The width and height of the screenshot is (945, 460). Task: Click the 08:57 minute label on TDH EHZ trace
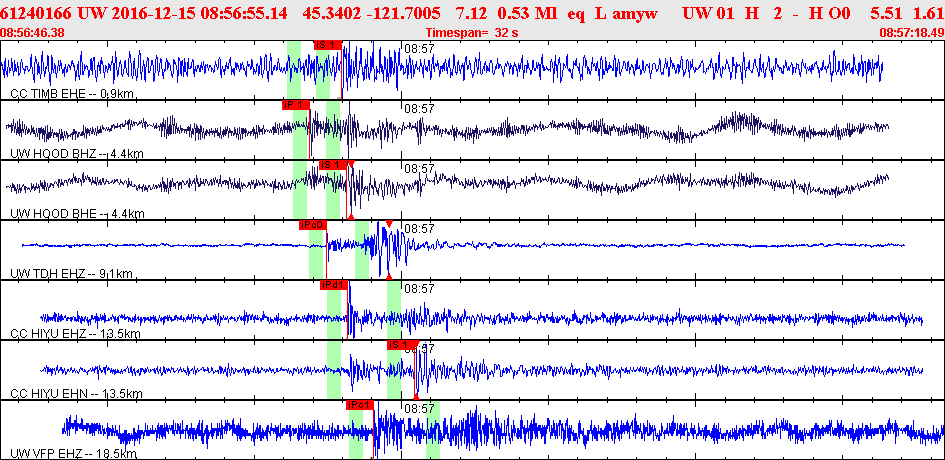pos(419,228)
